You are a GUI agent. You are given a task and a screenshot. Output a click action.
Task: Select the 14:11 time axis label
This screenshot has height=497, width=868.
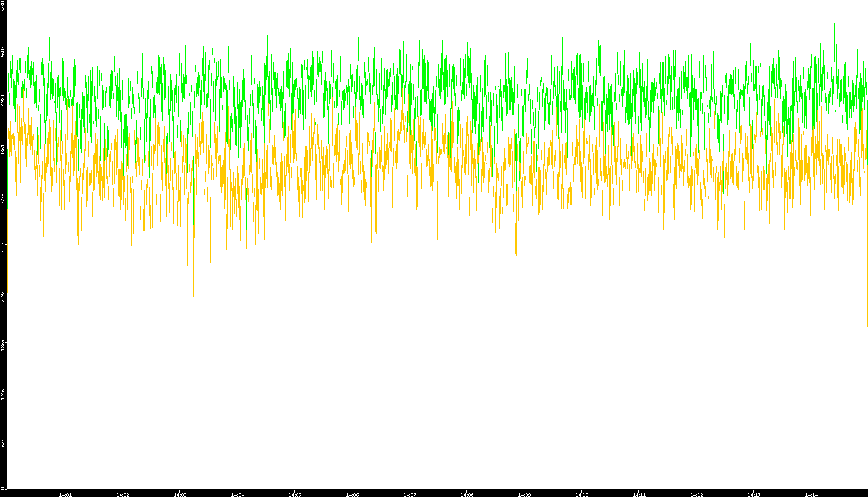(639, 495)
